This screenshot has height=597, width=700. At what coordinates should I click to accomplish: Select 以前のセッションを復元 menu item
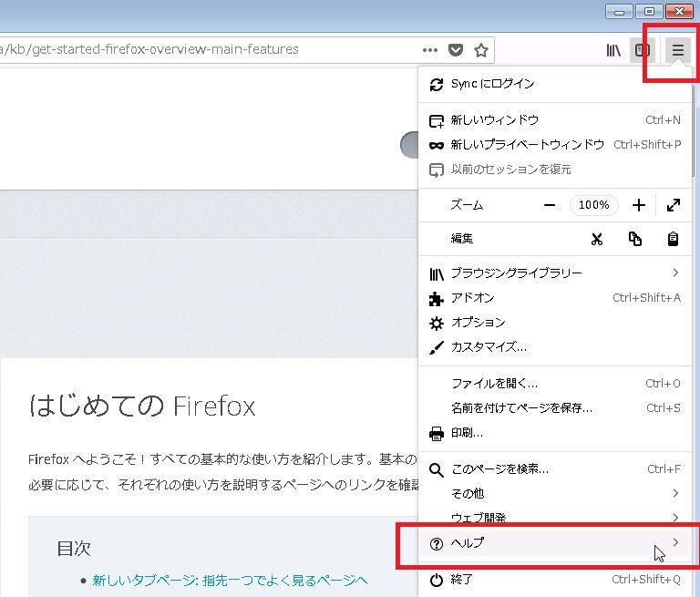pos(555,170)
